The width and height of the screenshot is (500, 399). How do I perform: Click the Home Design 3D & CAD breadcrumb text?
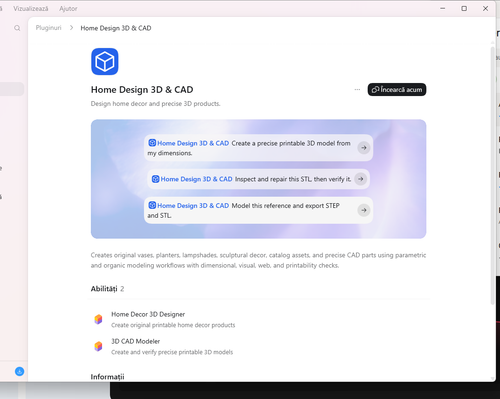(x=116, y=28)
